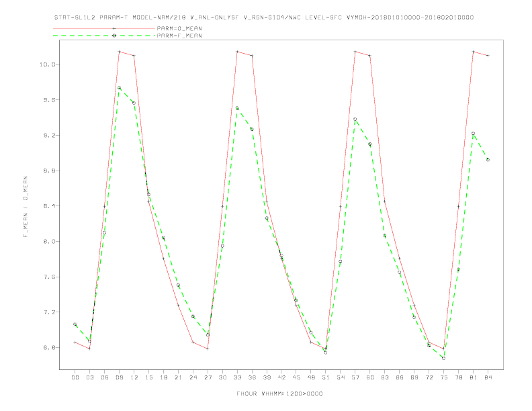
Task: Click x-axis tick label 30
Action: [222, 377]
